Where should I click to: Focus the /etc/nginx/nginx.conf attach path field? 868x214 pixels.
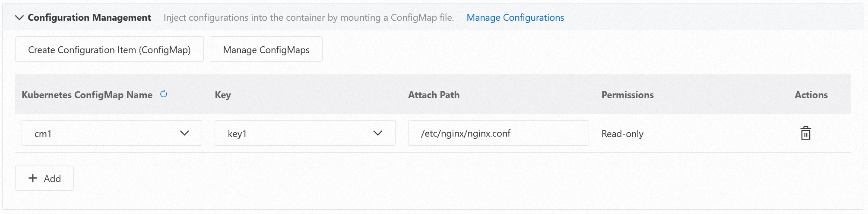coord(498,133)
